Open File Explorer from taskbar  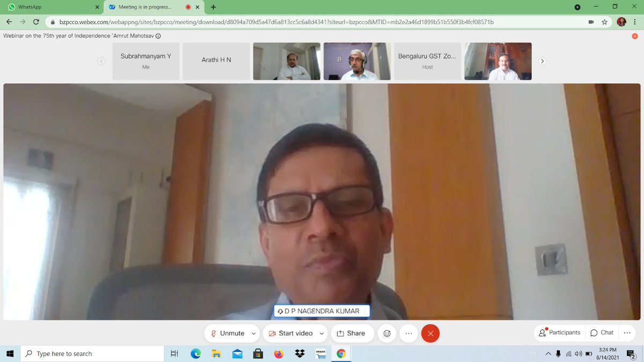pyautogui.click(x=216, y=353)
